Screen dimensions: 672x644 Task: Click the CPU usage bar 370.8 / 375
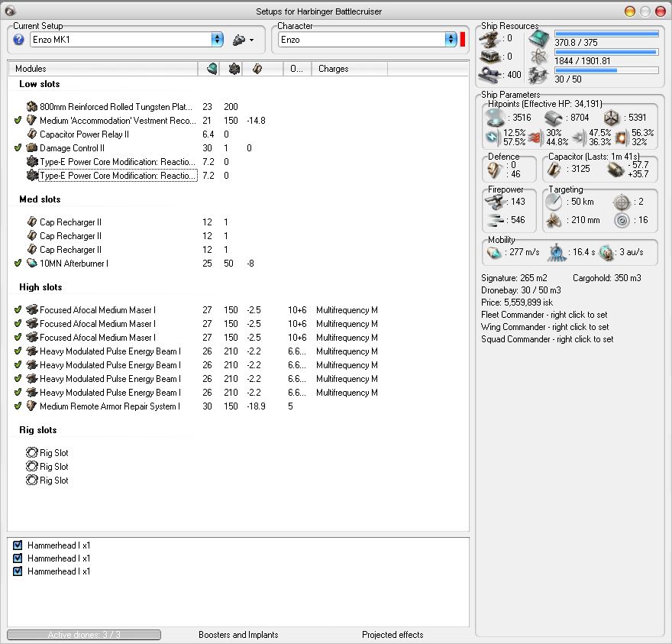coord(606,34)
